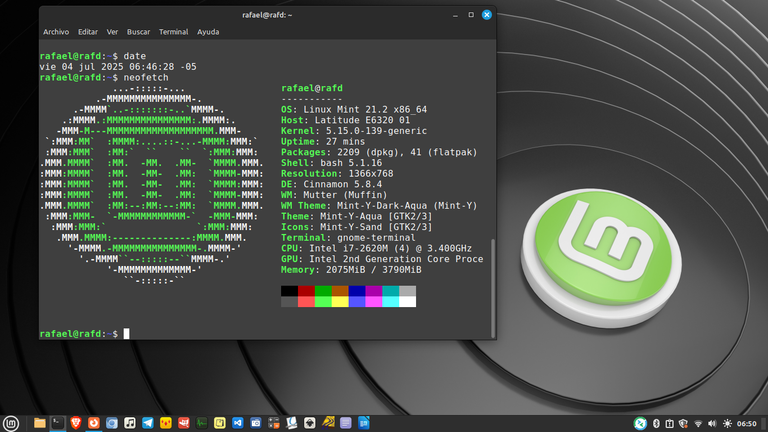The height and width of the screenshot is (432, 768).
Task: Click the terminal's vertical scrollbar
Action: coord(493,288)
